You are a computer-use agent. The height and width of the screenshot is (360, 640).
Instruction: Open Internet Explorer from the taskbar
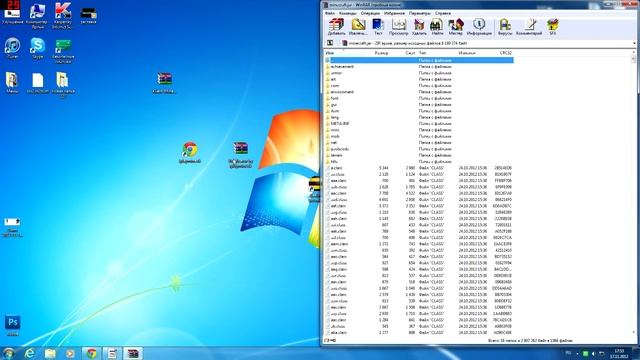pos(29,353)
